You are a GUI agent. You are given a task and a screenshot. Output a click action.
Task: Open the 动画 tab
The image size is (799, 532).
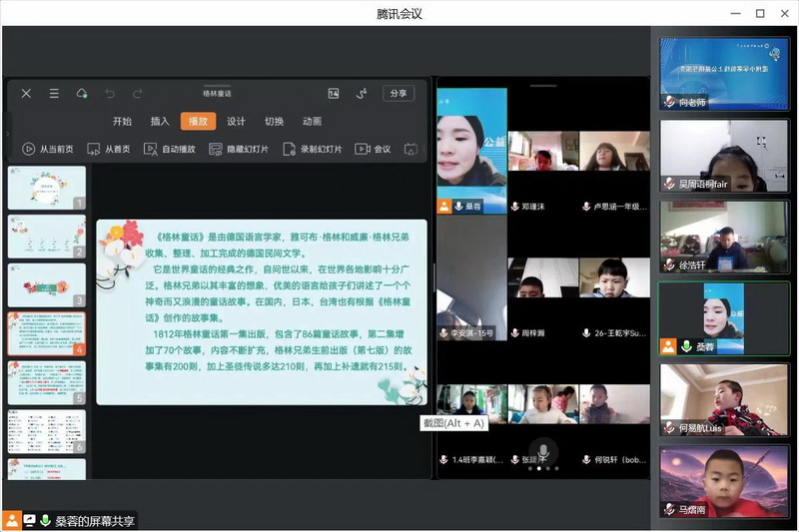point(312,122)
